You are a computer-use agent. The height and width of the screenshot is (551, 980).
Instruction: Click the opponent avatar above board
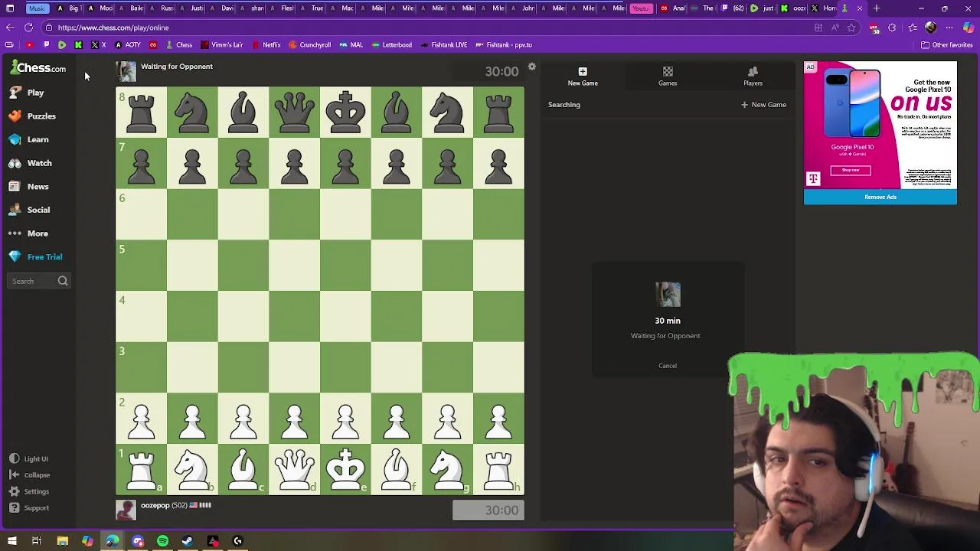click(x=126, y=71)
